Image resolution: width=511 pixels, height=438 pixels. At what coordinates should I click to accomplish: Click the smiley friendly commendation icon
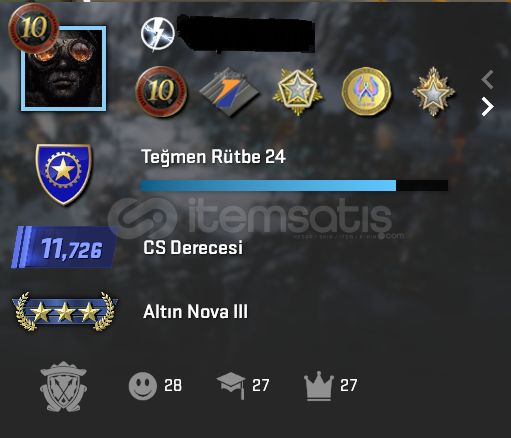(143, 386)
